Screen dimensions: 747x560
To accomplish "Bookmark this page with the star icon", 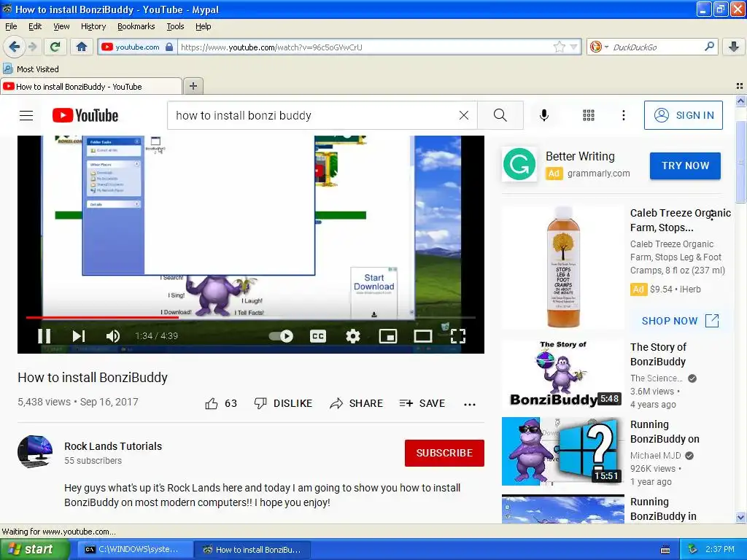I will (560, 47).
